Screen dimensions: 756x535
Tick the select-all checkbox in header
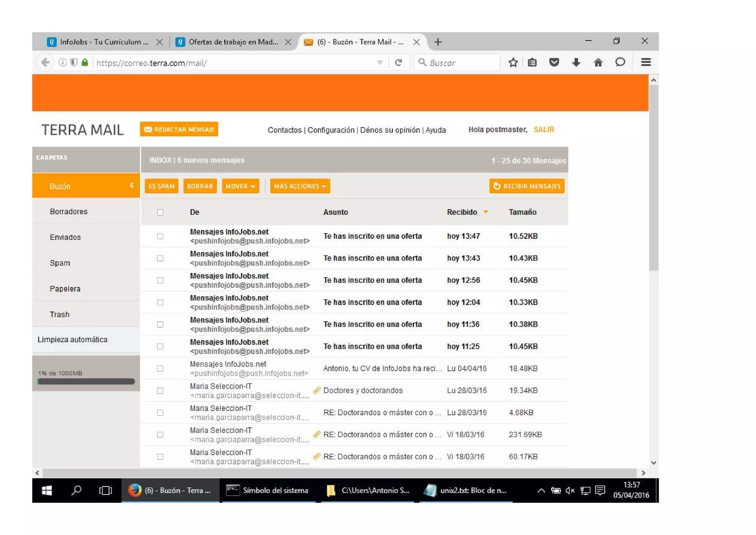click(x=160, y=212)
